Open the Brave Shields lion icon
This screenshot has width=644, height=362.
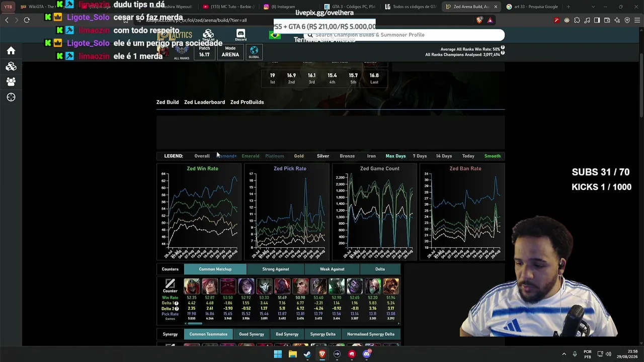click(479, 20)
